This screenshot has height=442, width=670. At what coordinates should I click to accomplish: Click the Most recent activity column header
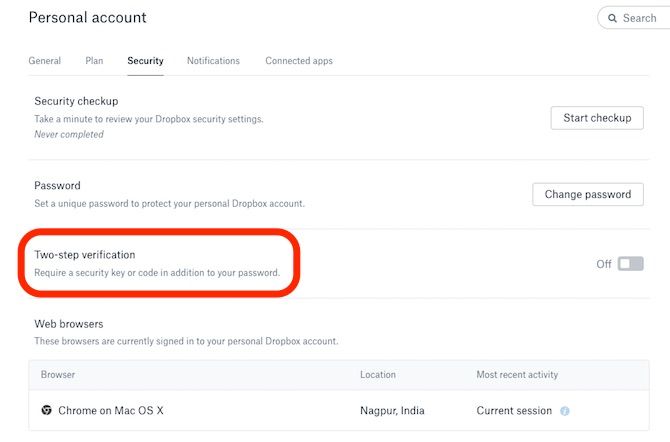pos(517,374)
